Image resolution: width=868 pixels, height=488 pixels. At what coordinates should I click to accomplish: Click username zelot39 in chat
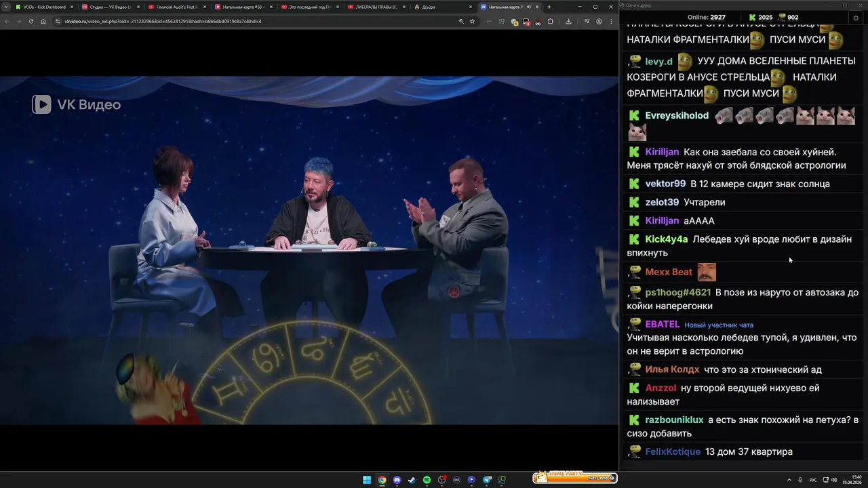(662, 202)
